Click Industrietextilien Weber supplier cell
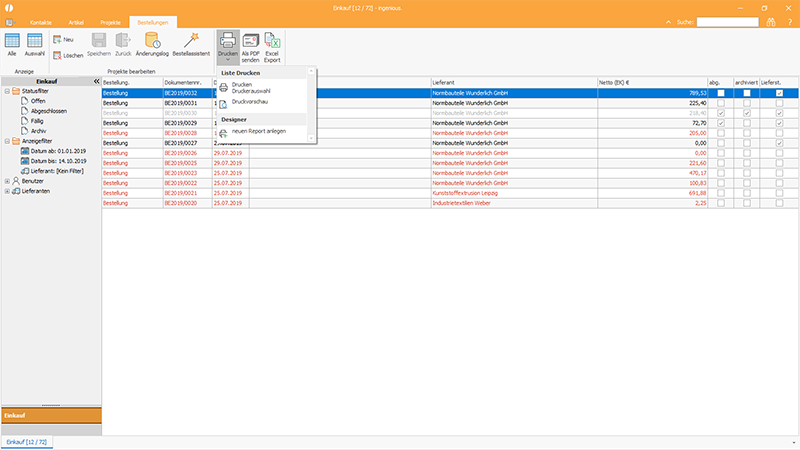 point(514,203)
